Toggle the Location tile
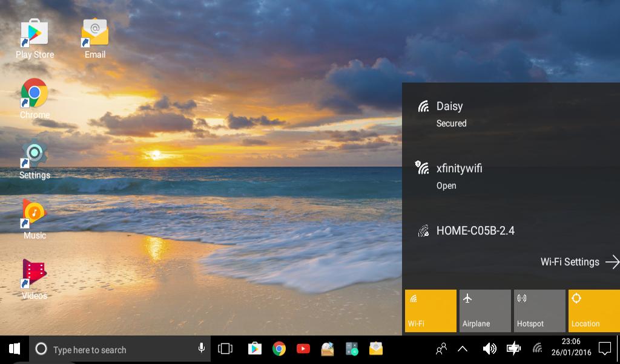Screen dimensions: 620x364 594,311
